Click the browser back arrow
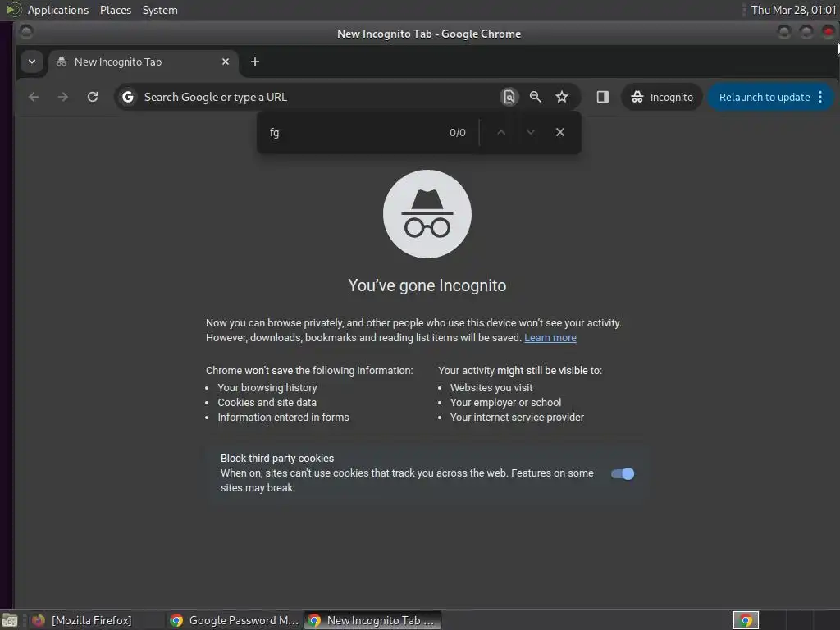The image size is (840, 630). (34, 97)
